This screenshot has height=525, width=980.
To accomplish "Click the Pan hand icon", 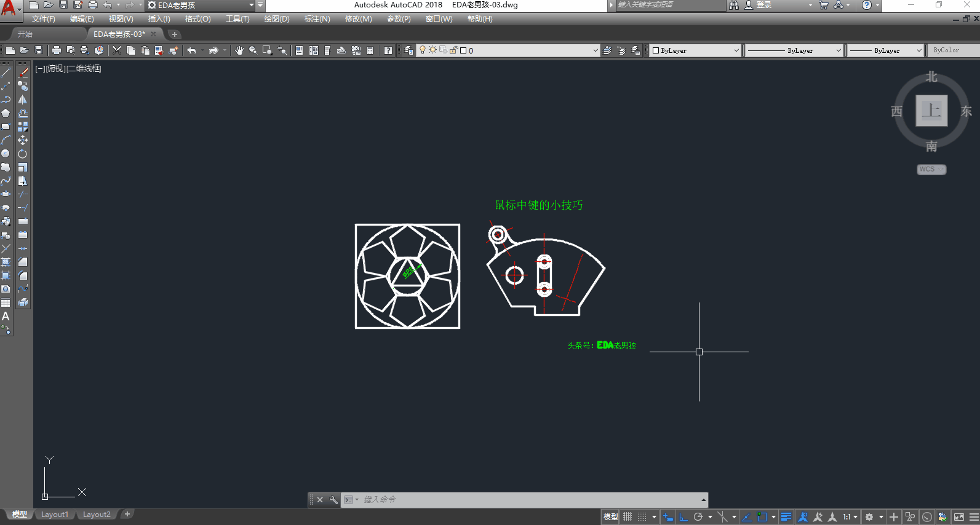I will (239, 50).
